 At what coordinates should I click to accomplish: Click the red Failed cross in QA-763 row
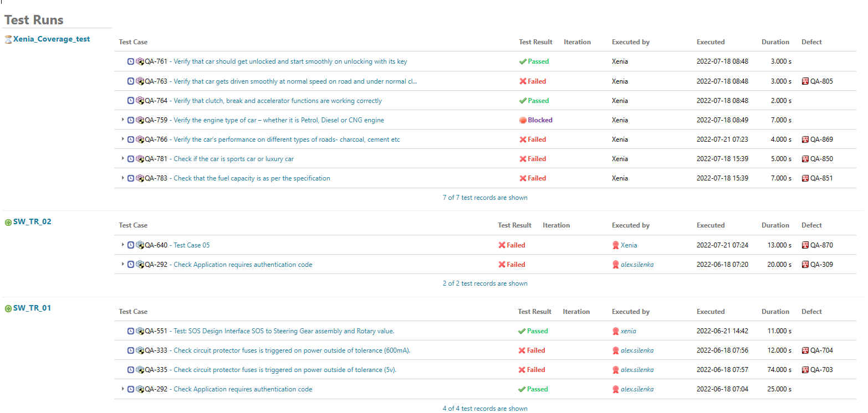point(523,81)
